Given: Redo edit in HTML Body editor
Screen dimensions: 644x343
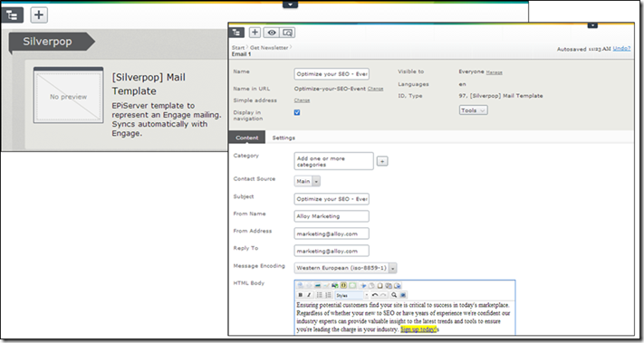Looking at the screenshot, I should (383, 295).
